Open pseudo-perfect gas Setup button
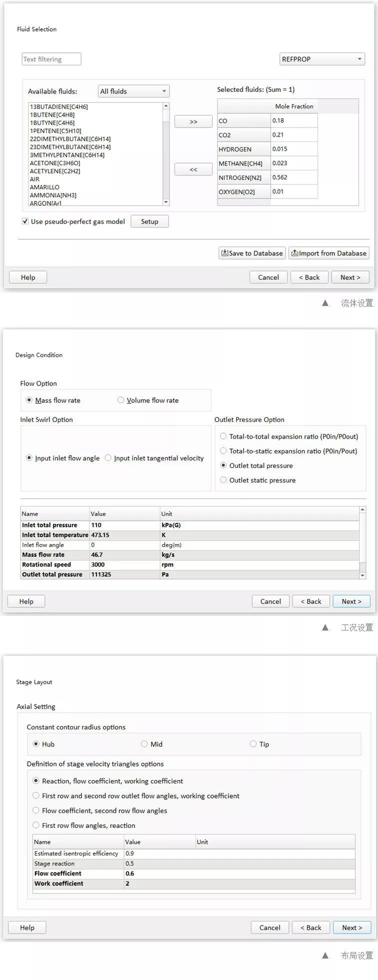 [149, 221]
